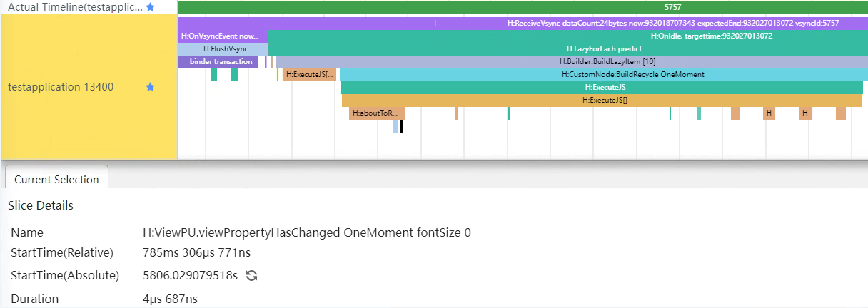Click the StartTime(Absolute) value 5806.029079518s
868x308 pixels.
pyautogui.click(x=190, y=275)
